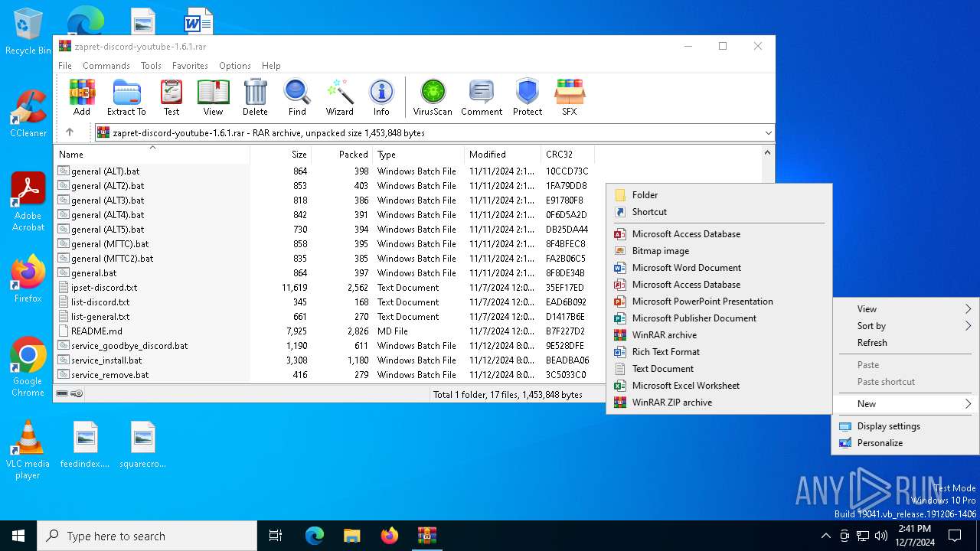Viewport: 980px width, 551px height.
Task: Sort by the CRC32 column header
Action: (x=567, y=154)
